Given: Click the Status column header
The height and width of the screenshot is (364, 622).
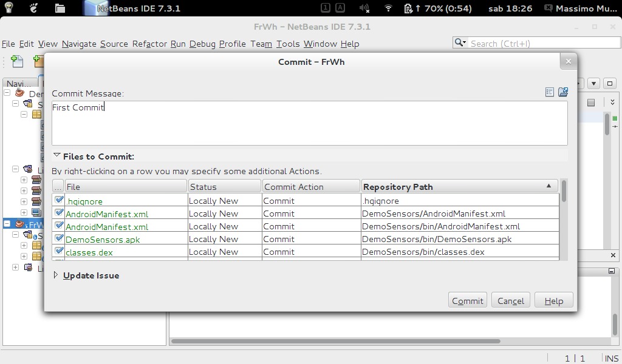Looking at the screenshot, I should click(x=225, y=187).
